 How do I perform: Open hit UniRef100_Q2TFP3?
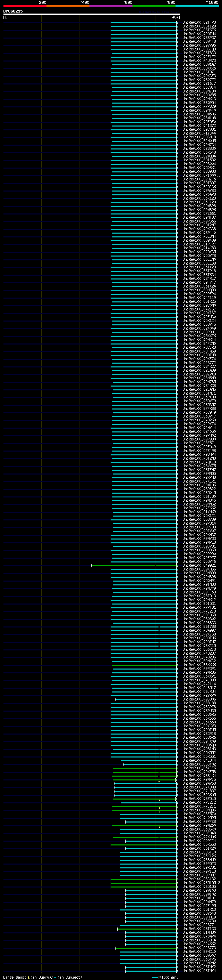(199, 23)
